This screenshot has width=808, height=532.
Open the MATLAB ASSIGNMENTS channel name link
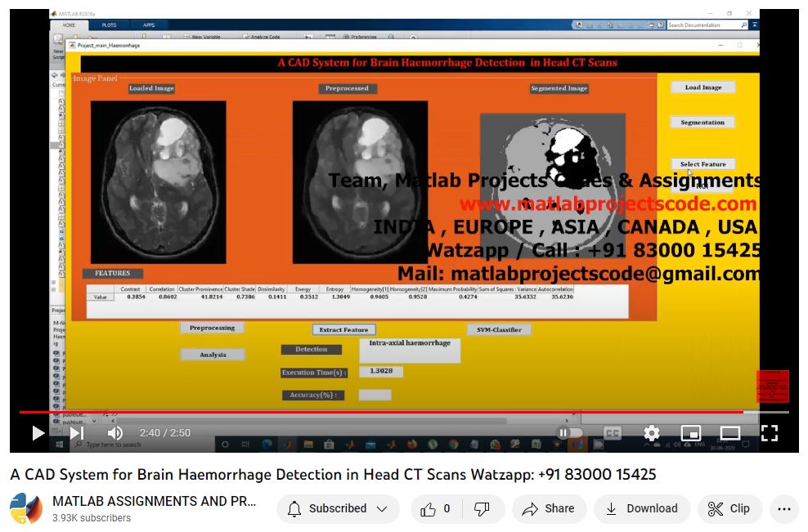click(x=154, y=501)
